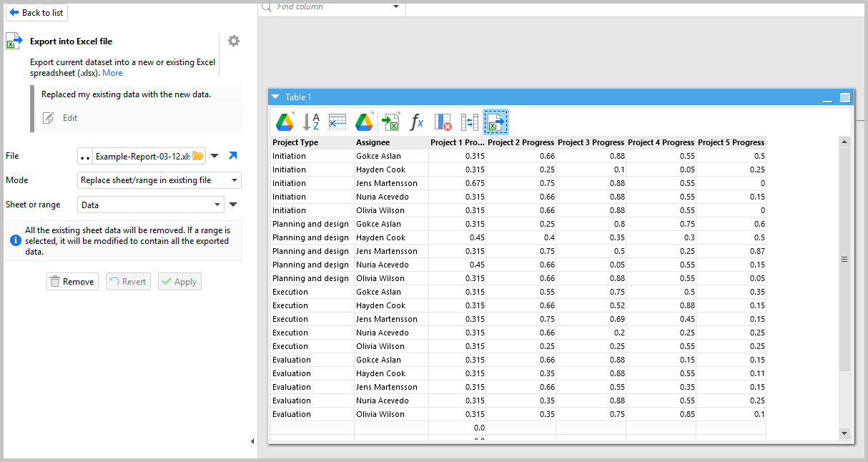Screen dimensions: 868x462
Task: Open the Mode dropdown
Action: coord(159,180)
